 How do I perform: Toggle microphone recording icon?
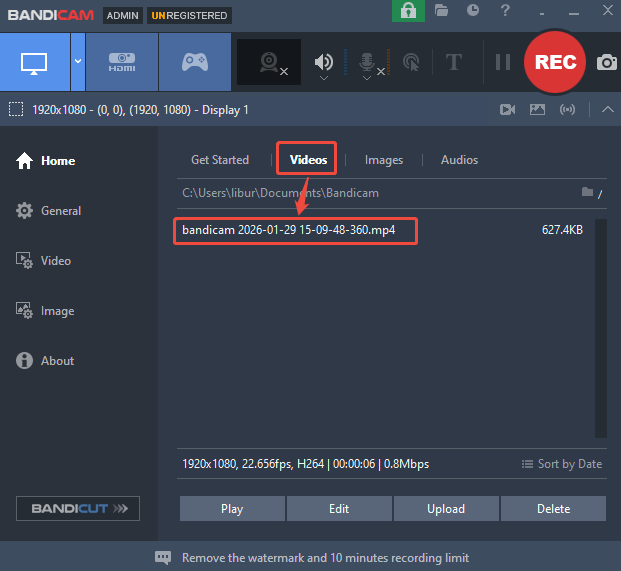tap(367, 62)
